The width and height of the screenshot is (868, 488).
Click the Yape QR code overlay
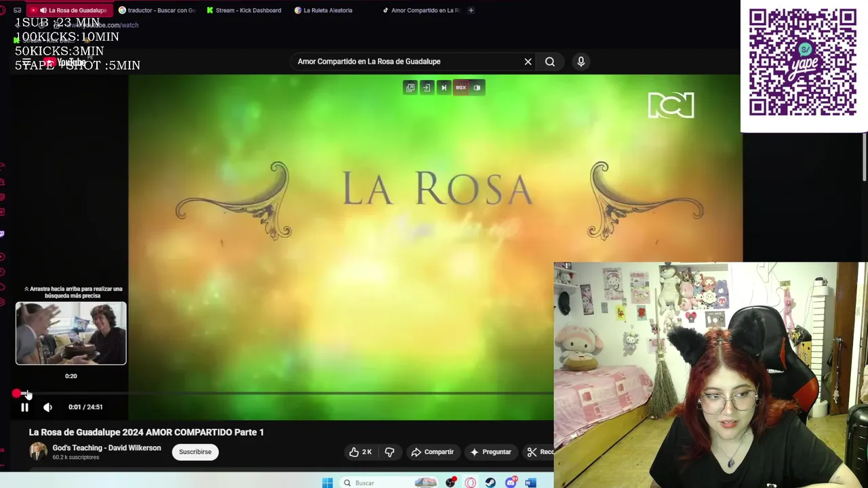pos(803,62)
